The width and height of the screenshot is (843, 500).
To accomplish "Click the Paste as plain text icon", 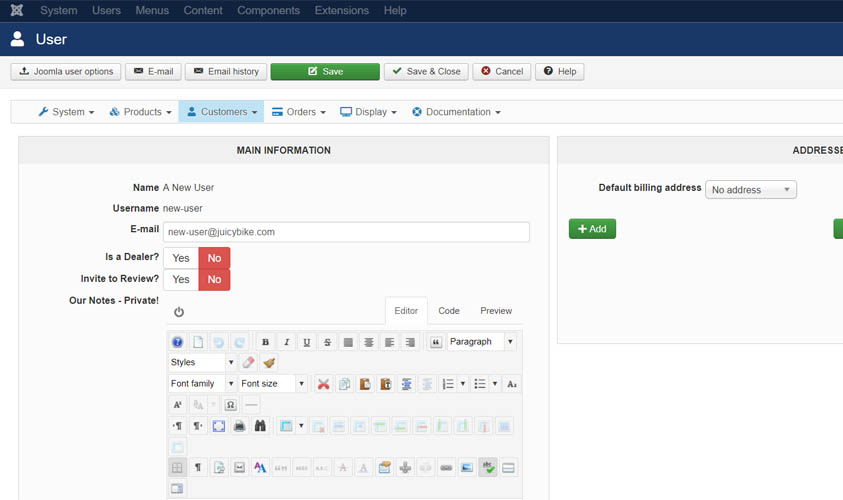I will [x=385, y=384].
